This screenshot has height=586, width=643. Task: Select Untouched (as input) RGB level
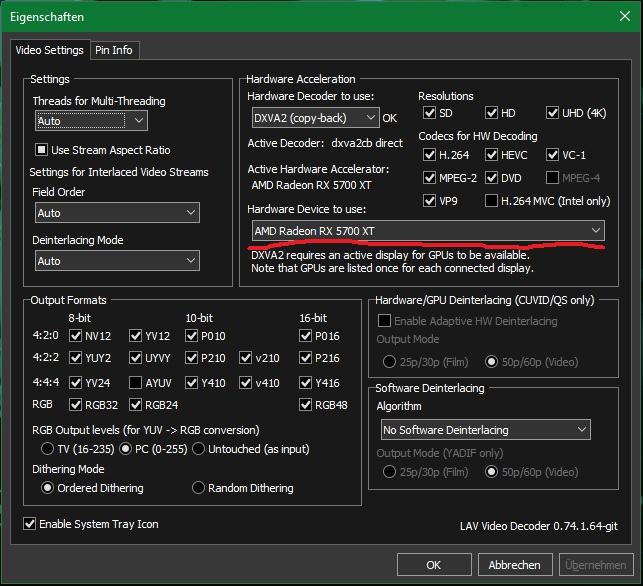click(198, 449)
